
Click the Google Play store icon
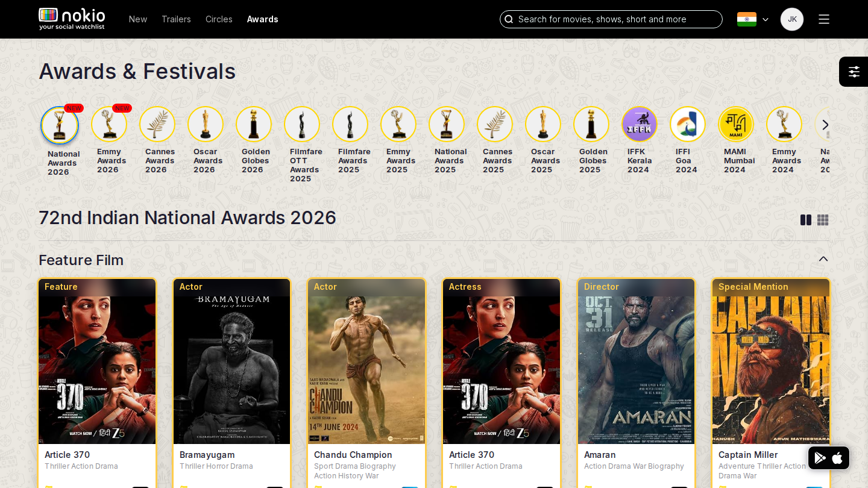tap(820, 458)
